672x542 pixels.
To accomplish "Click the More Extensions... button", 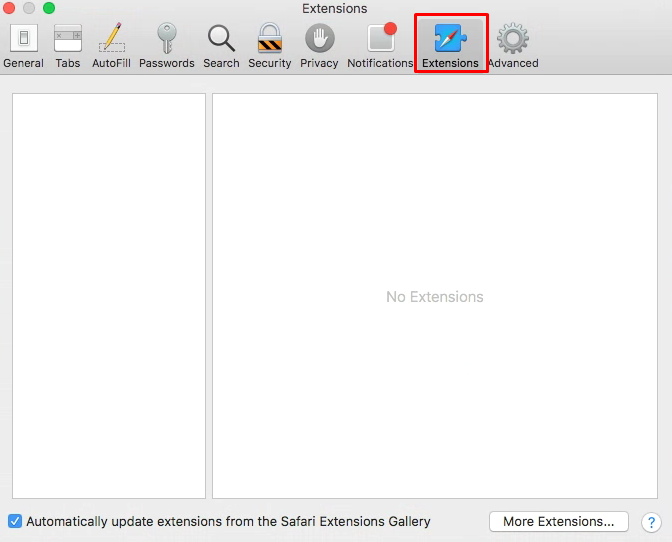I will coord(559,521).
